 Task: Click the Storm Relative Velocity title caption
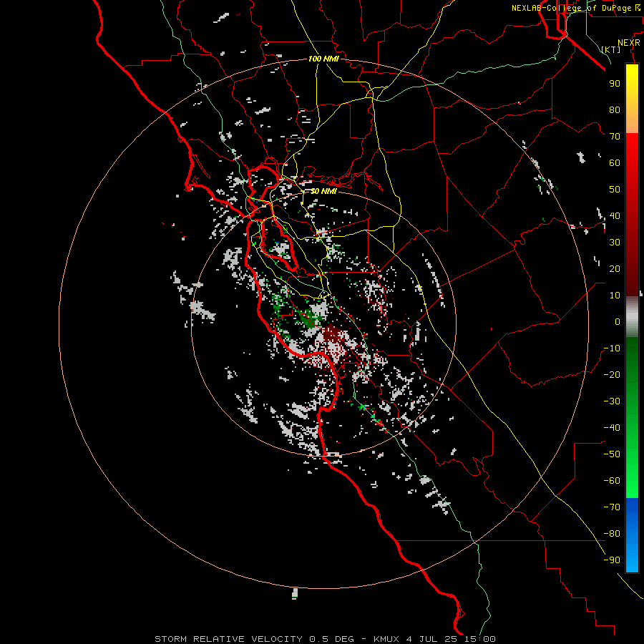tap(325, 639)
